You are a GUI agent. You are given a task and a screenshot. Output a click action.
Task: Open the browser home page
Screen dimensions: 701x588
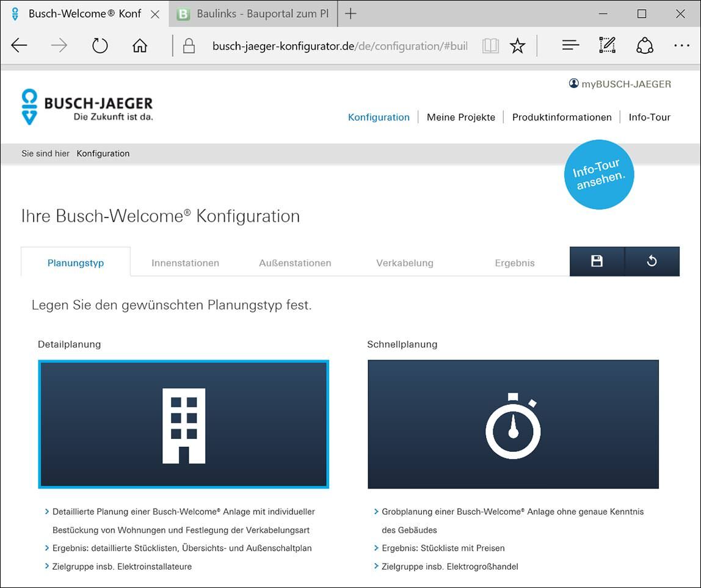tap(140, 46)
